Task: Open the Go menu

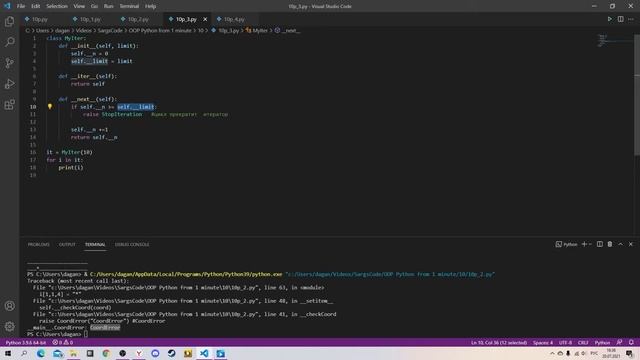Action: 94,6
